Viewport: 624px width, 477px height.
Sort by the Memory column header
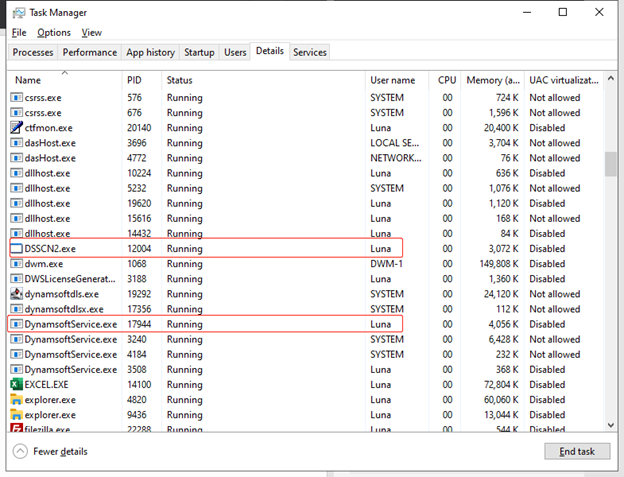pos(492,80)
